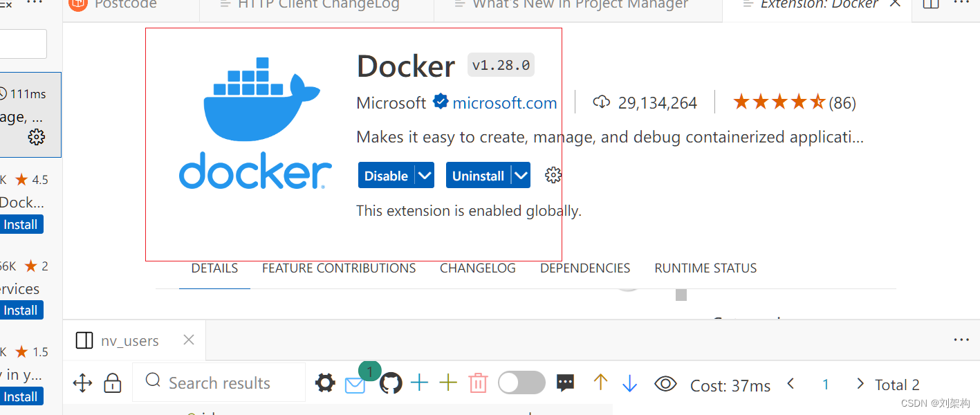980x415 pixels.
Task: Click Install on the 4.5-star extension
Action: pos(21,224)
